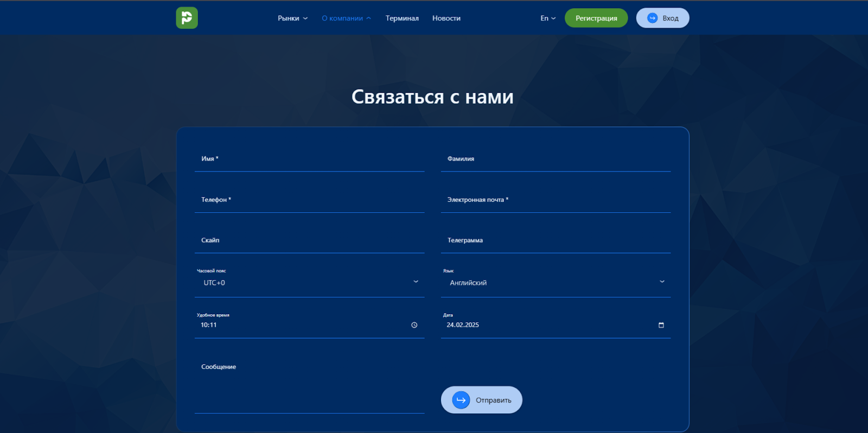Focus the Телефон input field

(310, 200)
